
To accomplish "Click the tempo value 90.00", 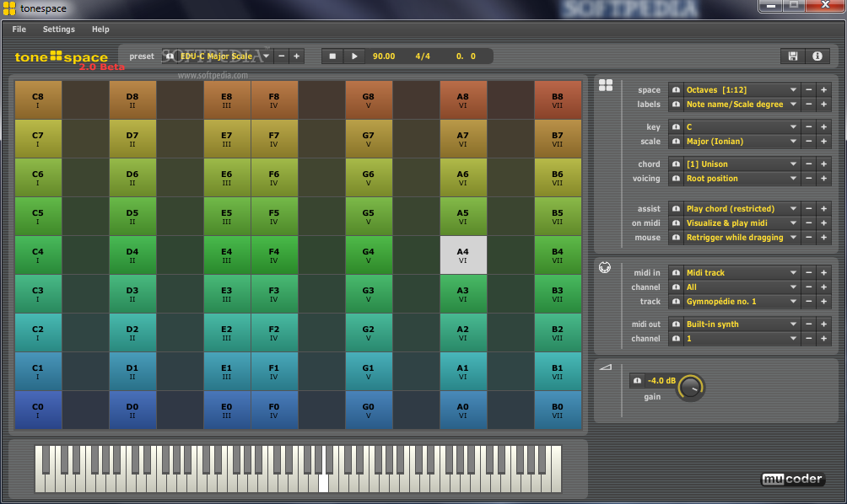I will point(384,56).
